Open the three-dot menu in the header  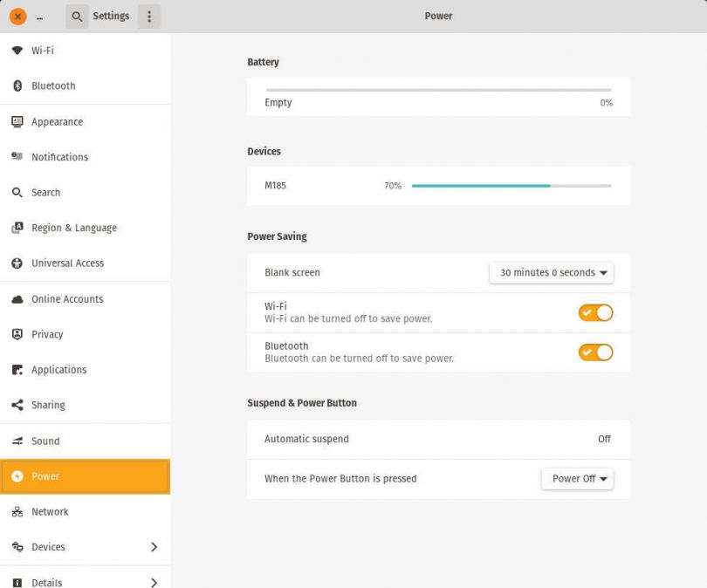(148, 16)
